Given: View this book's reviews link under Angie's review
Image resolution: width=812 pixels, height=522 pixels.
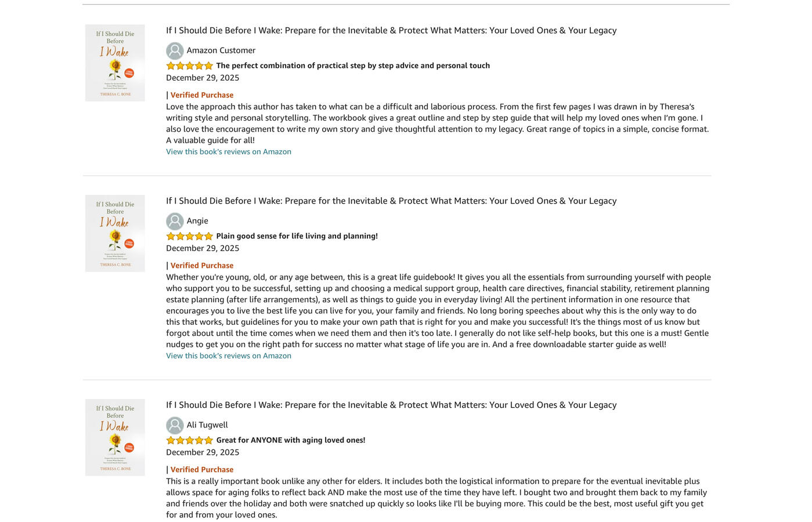Looking at the screenshot, I should (x=229, y=356).
